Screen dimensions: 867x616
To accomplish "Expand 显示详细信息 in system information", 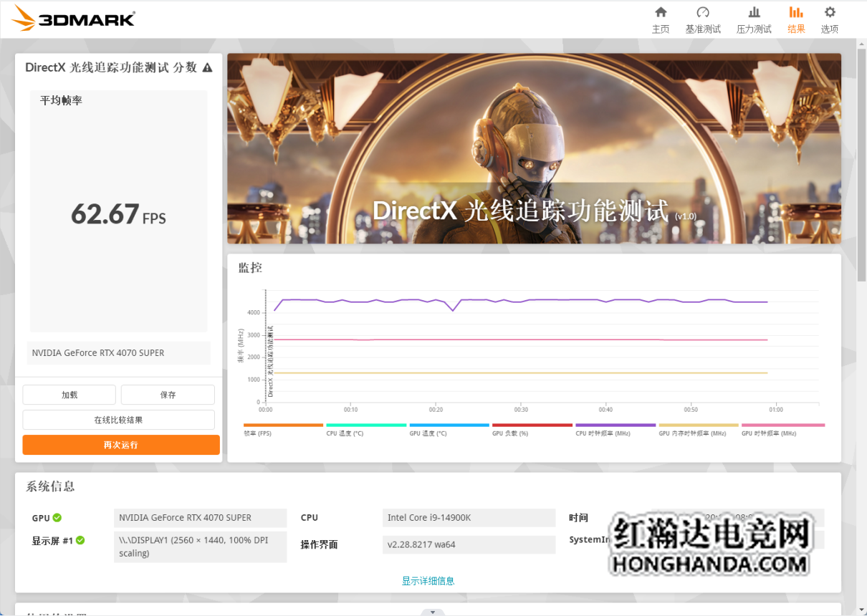I will 428,581.
